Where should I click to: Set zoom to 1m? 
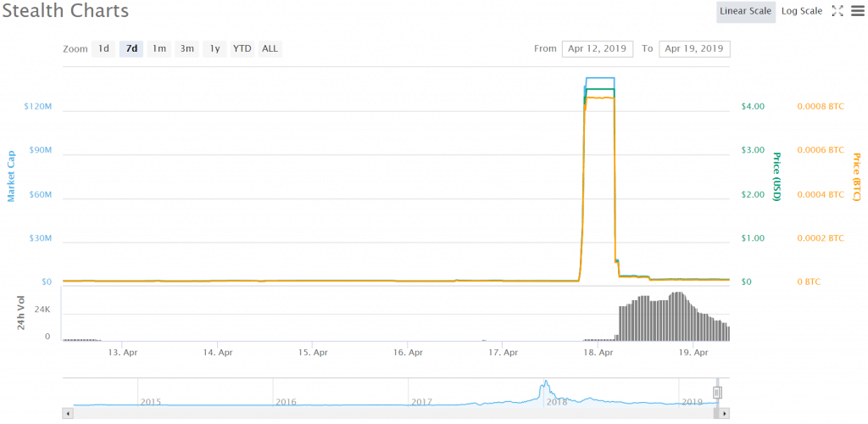(x=159, y=48)
